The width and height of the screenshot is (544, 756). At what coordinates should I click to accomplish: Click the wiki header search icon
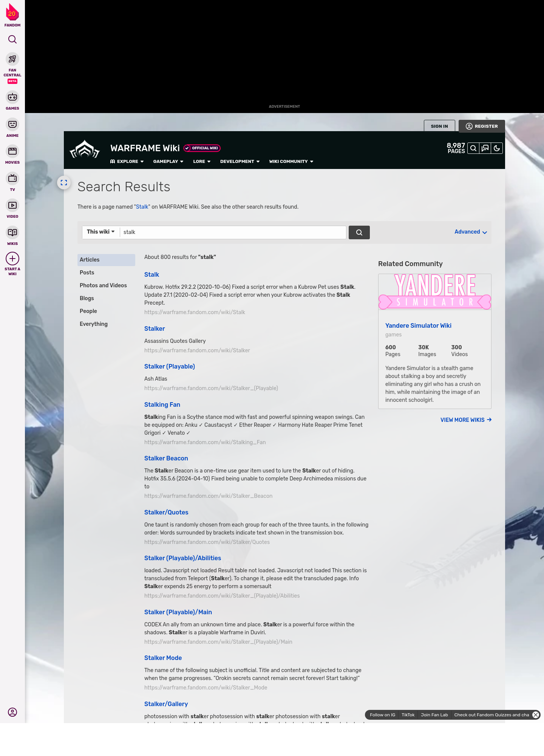pos(473,148)
